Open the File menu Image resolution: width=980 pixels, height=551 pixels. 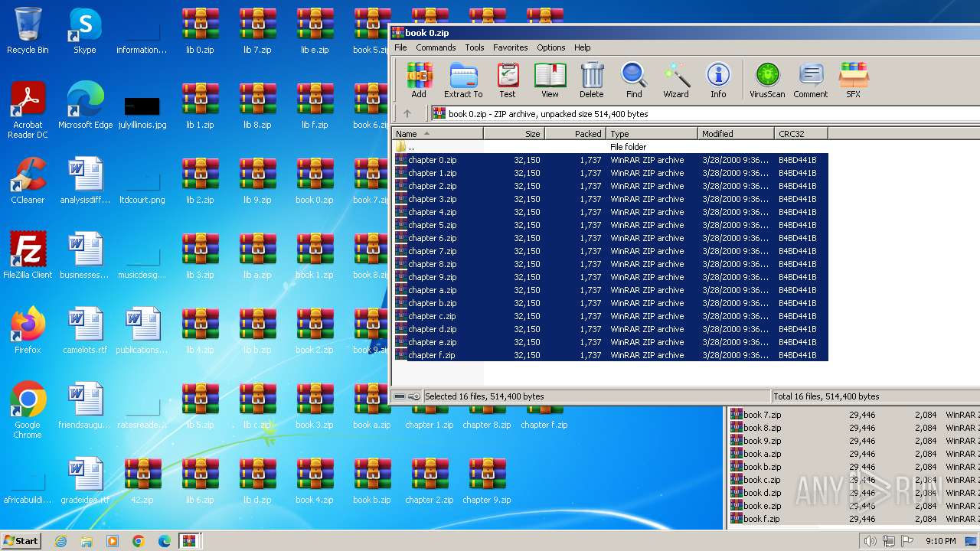(400, 47)
